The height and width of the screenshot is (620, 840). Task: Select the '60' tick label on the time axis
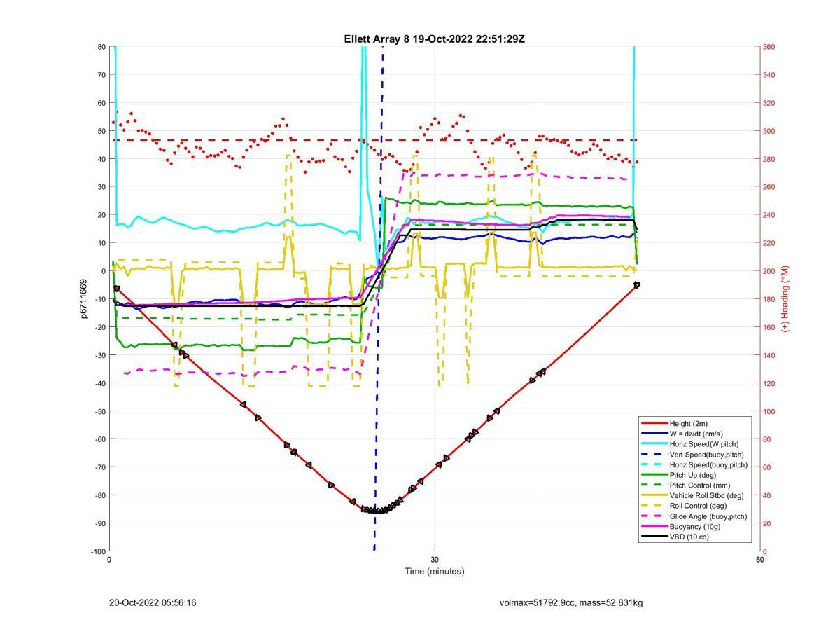(x=759, y=560)
